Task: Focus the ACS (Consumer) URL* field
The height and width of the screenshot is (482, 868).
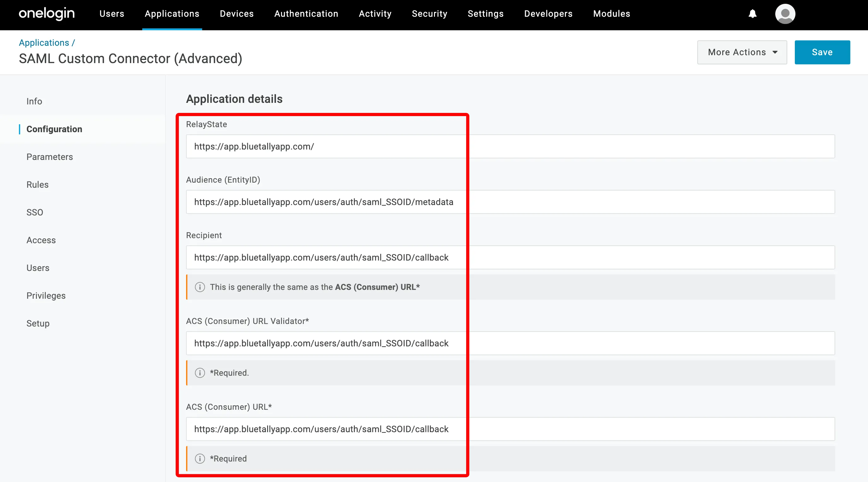Action: coord(511,429)
